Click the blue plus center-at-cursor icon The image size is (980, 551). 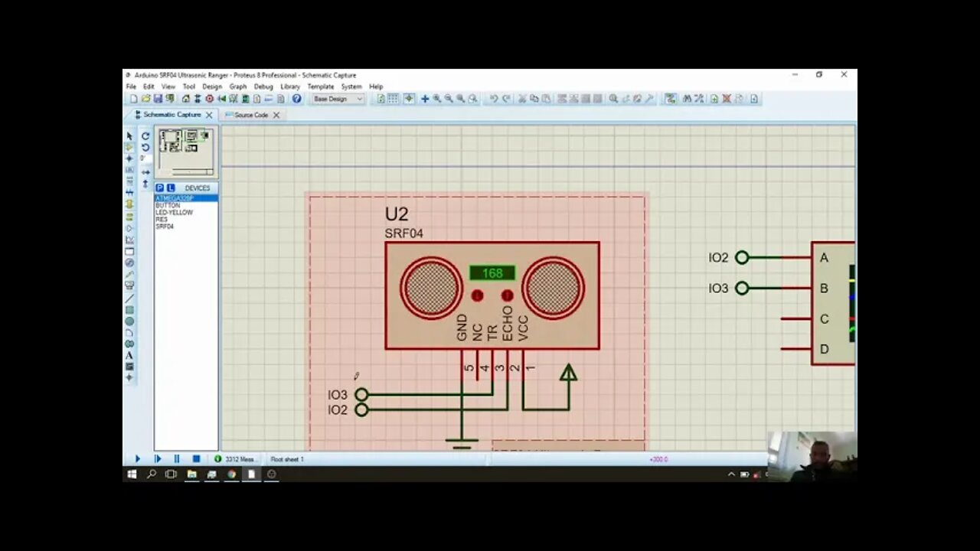tap(425, 99)
